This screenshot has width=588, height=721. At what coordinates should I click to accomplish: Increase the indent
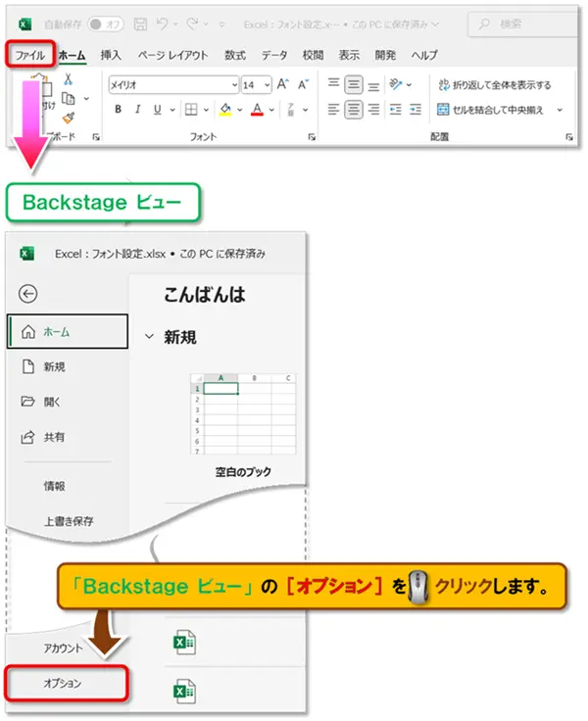[416, 110]
